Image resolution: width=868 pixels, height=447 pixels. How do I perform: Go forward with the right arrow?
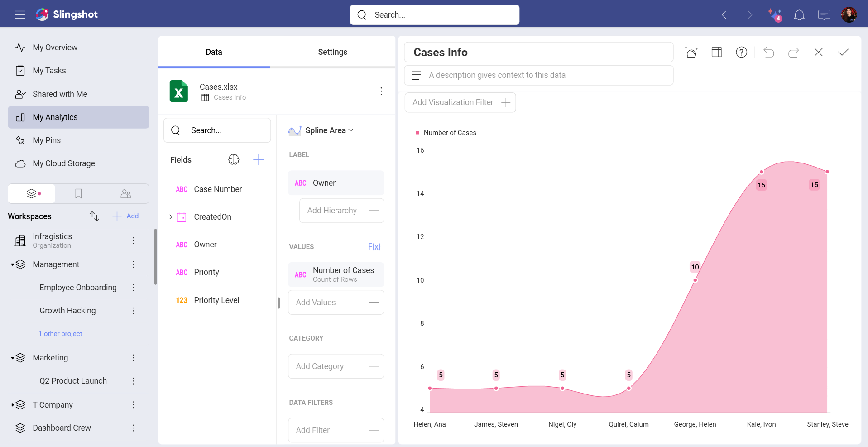click(x=750, y=15)
